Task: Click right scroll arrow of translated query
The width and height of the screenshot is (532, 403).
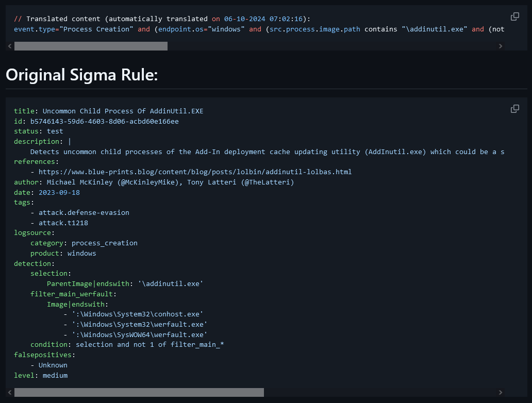Action: coord(500,46)
